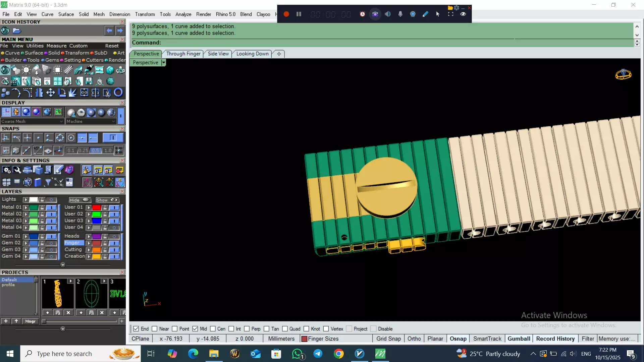Expand the Perspective viewport title dropdown arrow
Image resolution: width=644 pixels, height=362 pixels.
163,63
